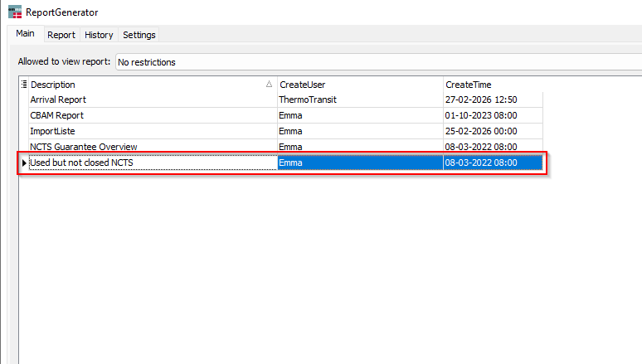Open the grid column chooser icon
Image resolution: width=642 pixels, height=364 pixels.
point(23,85)
